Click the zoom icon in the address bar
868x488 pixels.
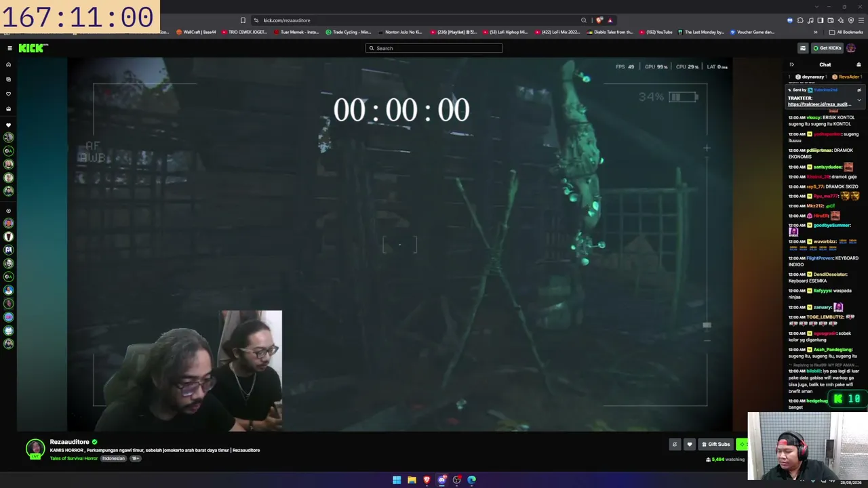click(x=583, y=20)
